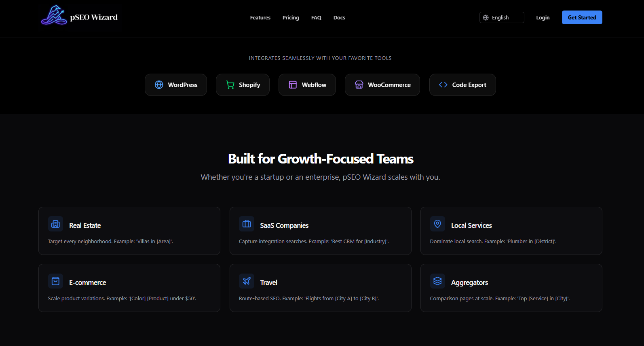The height and width of the screenshot is (346, 644).
Task: Click the pSEO Wizard logo icon
Action: pyautogui.click(x=54, y=16)
